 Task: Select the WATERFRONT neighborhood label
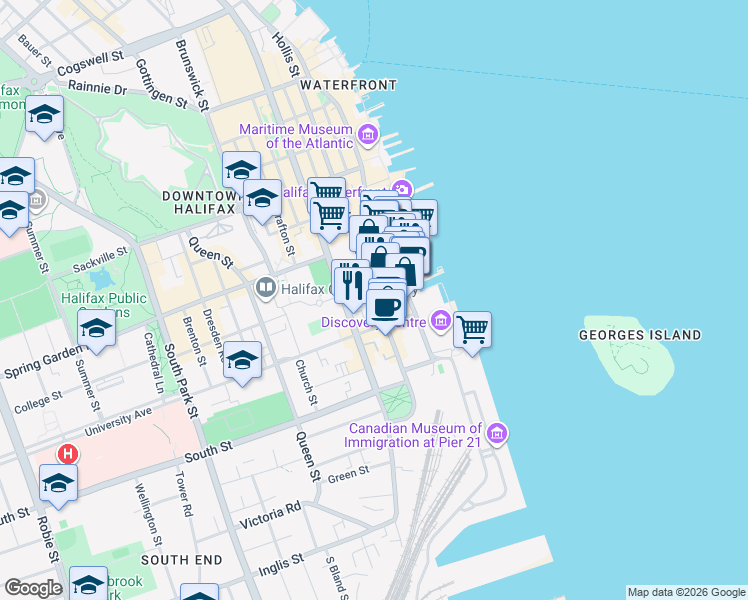point(347,86)
